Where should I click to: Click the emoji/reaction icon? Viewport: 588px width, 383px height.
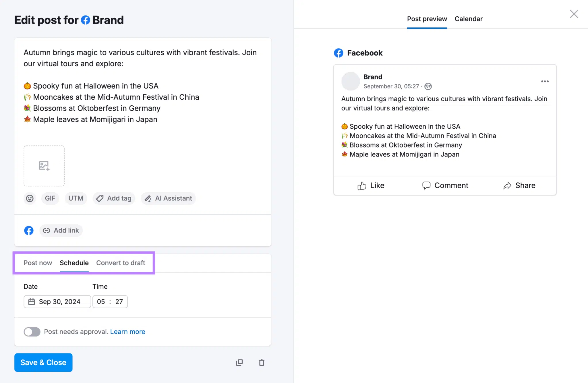pos(29,198)
